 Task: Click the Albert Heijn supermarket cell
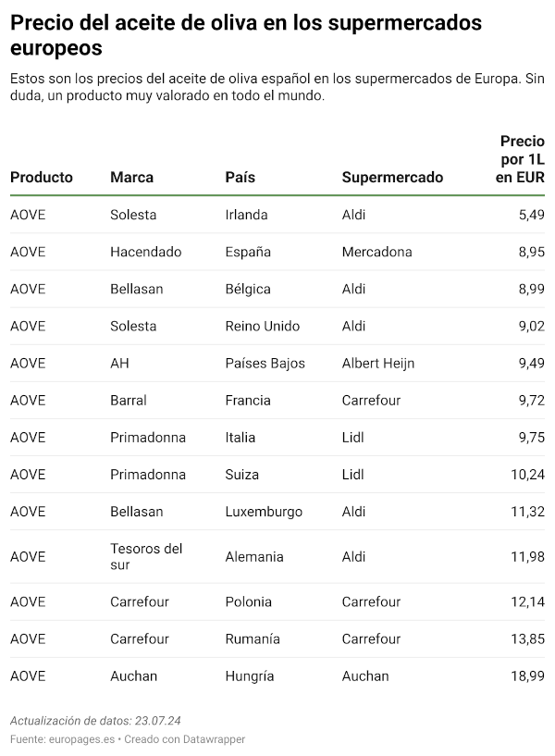coord(377,363)
